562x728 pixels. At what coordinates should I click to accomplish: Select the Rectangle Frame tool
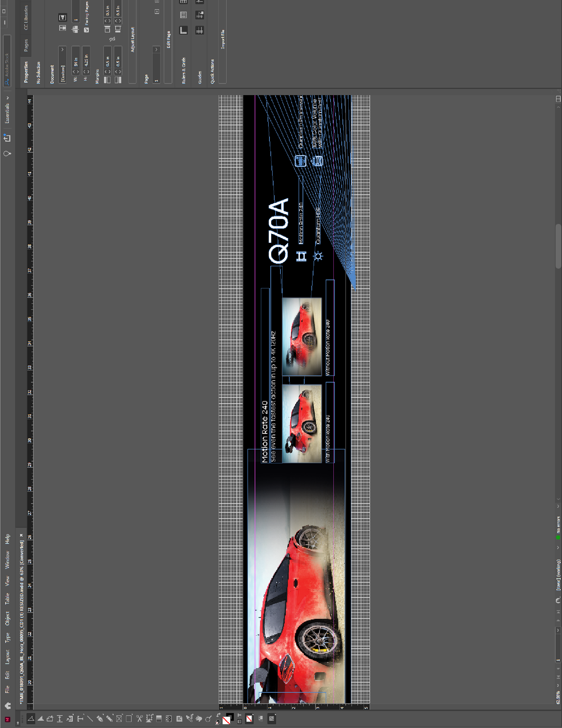point(119,719)
